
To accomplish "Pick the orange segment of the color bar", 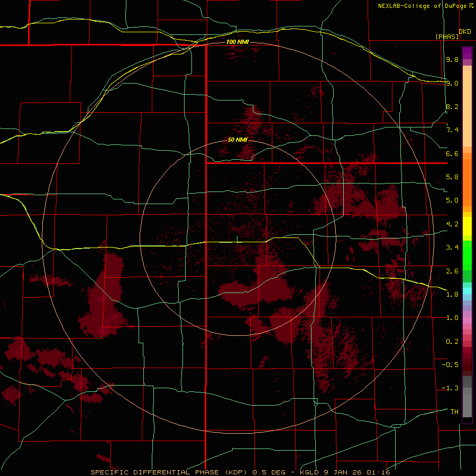I will coord(467,182).
